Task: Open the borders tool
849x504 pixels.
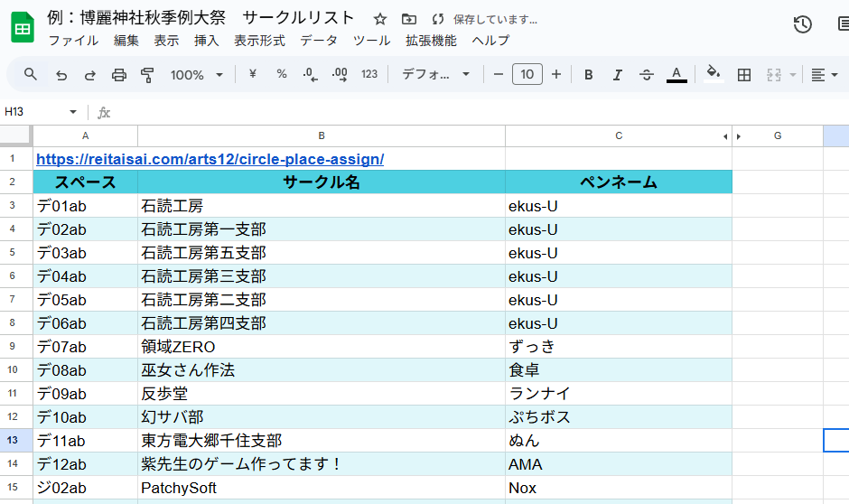Action: coord(744,75)
